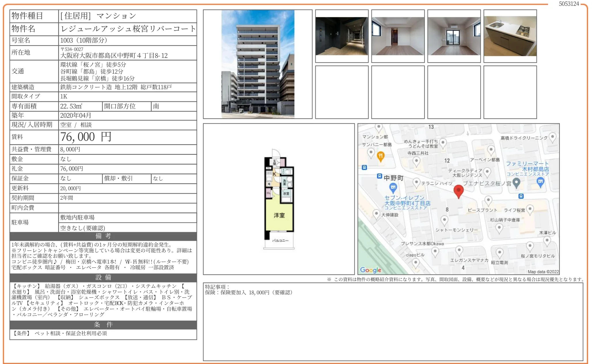Screen dimensions: 592x364
Task: Click Seven-Eleven Nakanocho store map icon
Action: (393, 188)
